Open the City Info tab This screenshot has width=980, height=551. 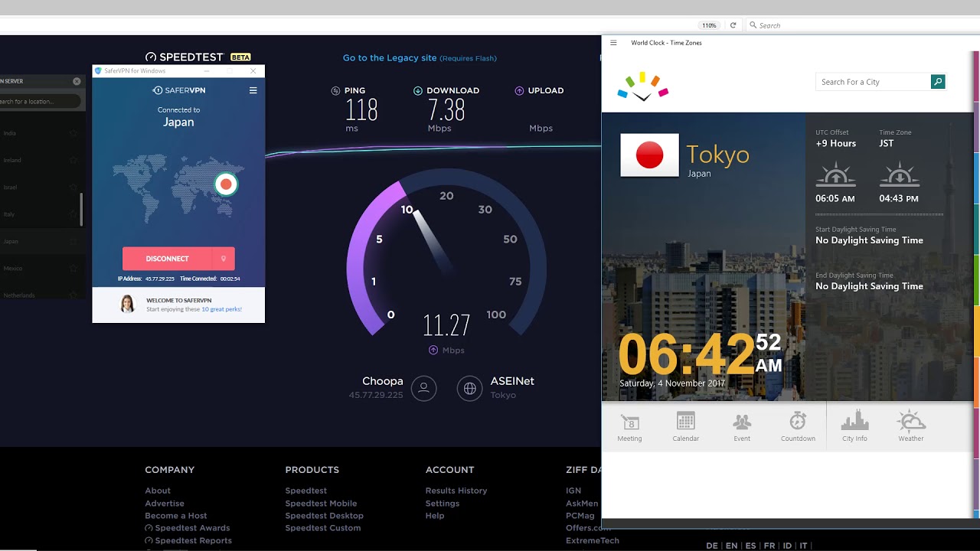[854, 427]
